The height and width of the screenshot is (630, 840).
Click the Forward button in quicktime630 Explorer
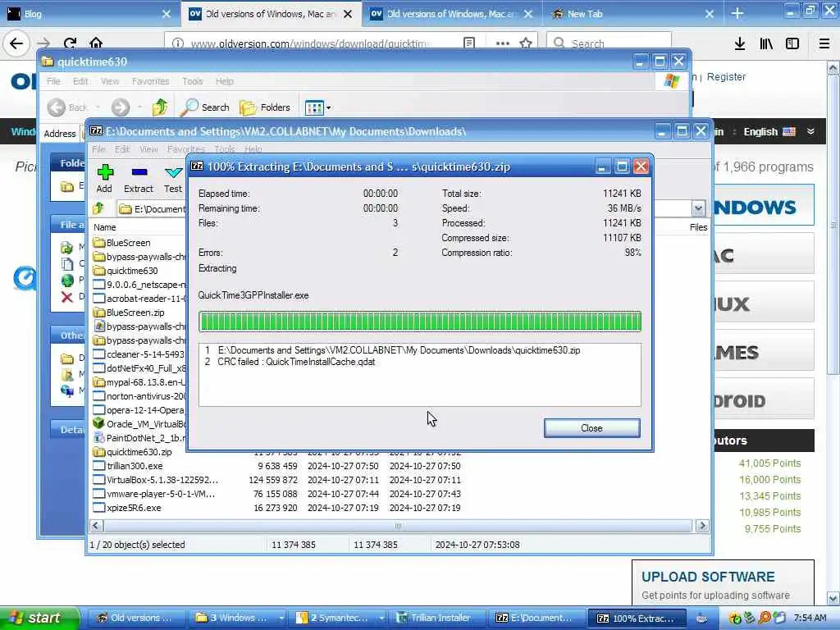[x=121, y=107]
